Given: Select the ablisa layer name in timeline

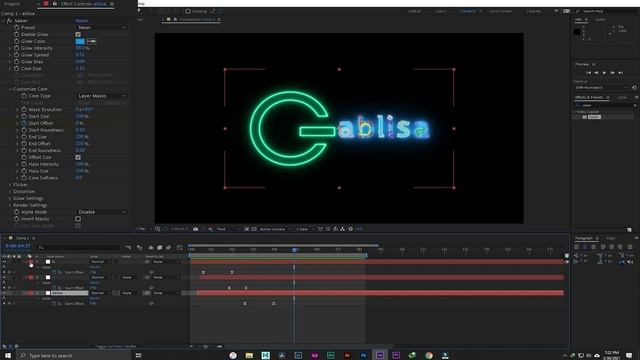Looking at the screenshot, I should (x=69, y=293).
